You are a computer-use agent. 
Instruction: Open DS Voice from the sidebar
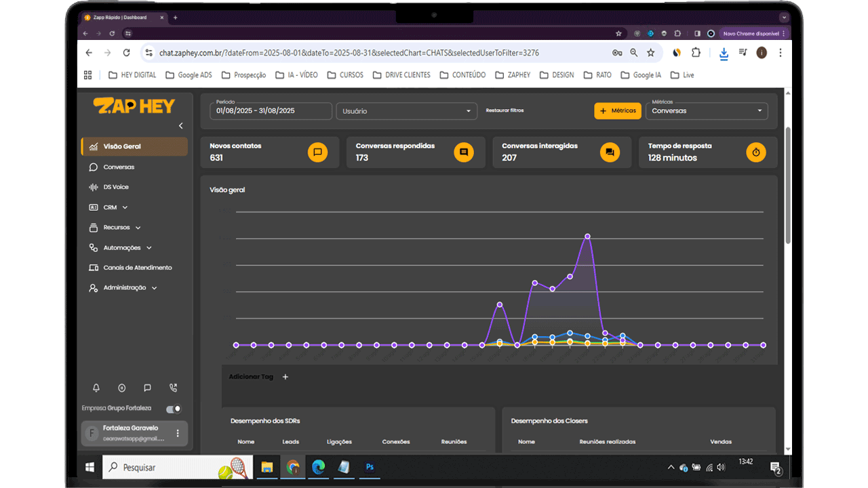click(x=115, y=187)
